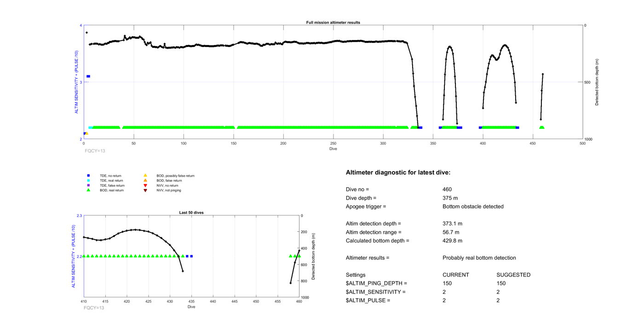644x334 pixels.
Task: Click the 'Altim detection range =' label
Action: tap(374, 232)
